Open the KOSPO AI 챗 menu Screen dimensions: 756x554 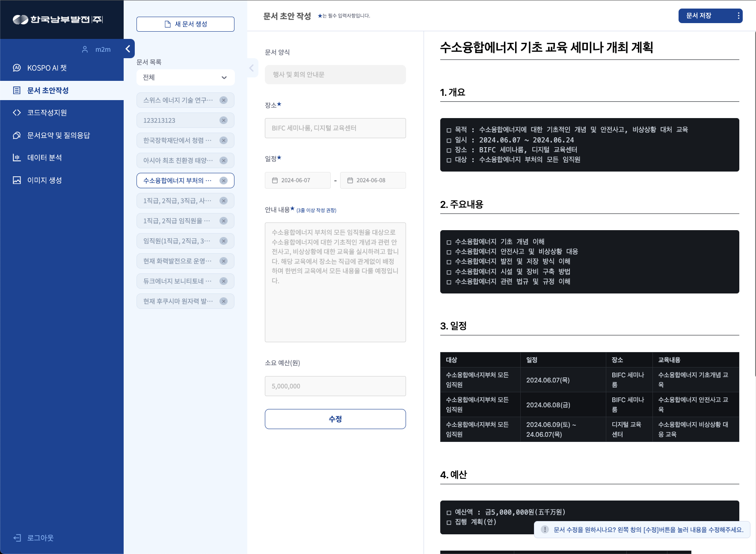pos(62,68)
